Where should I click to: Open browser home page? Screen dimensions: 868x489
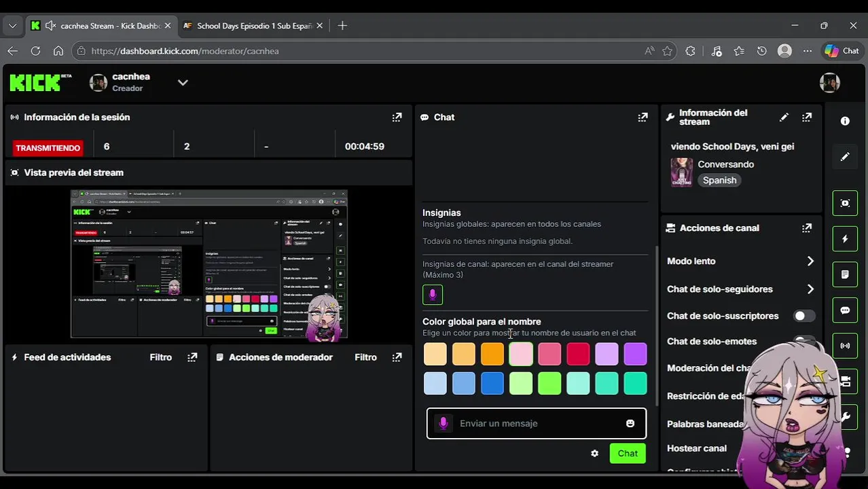pos(58,51)
